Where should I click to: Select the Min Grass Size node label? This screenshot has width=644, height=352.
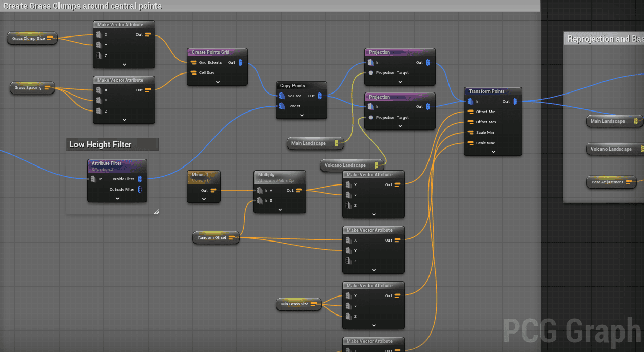pos(295,304)
